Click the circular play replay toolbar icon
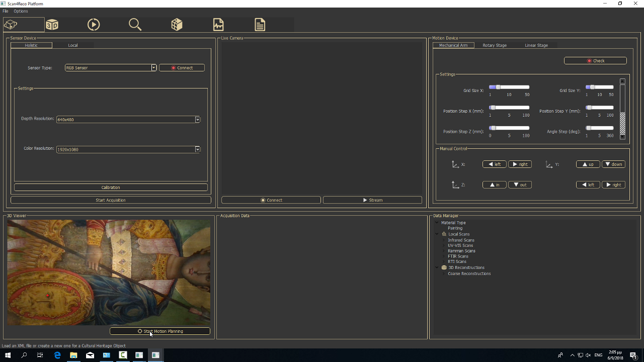This screenshot has height=362, width=644. (94, 25)
